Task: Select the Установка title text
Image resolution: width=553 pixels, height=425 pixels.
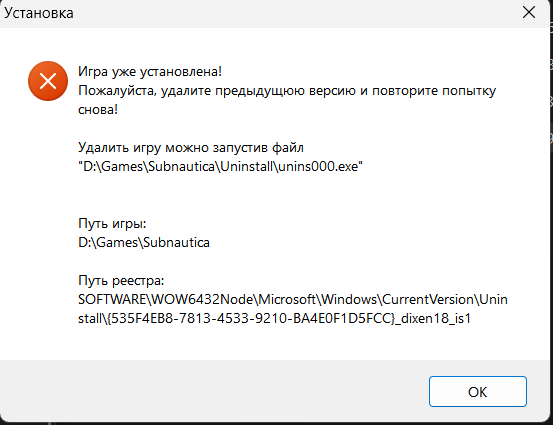Action: [x=39, y=13]
